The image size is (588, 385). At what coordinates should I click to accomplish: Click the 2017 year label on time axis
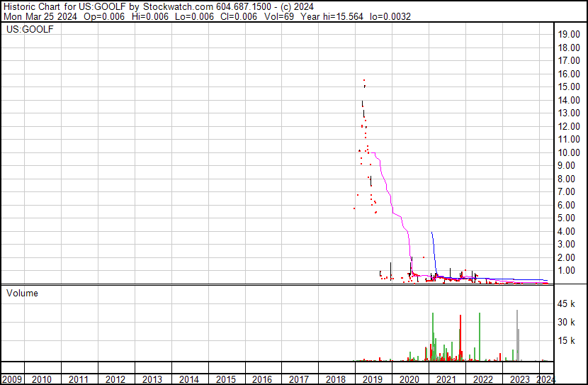299,379
